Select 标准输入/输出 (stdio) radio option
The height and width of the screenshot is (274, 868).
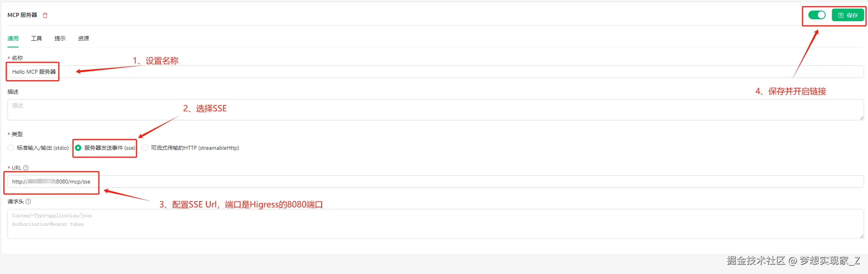(11, 148)
